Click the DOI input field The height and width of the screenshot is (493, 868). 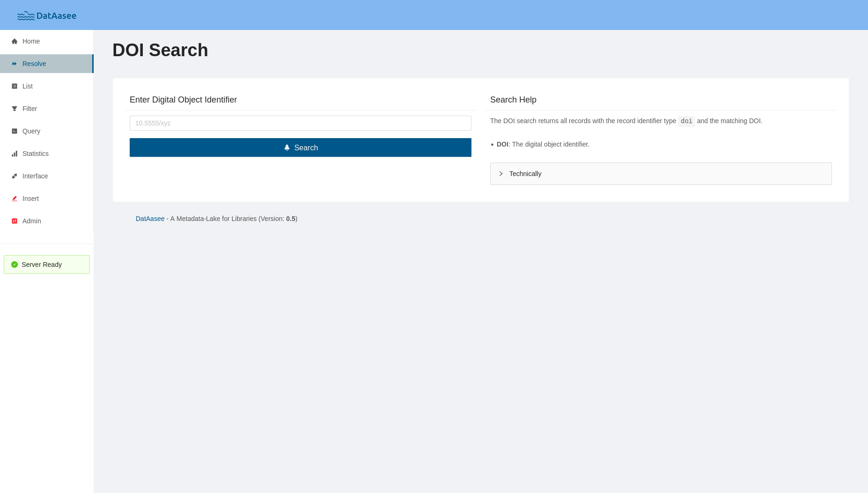click(x=301, y=123)
